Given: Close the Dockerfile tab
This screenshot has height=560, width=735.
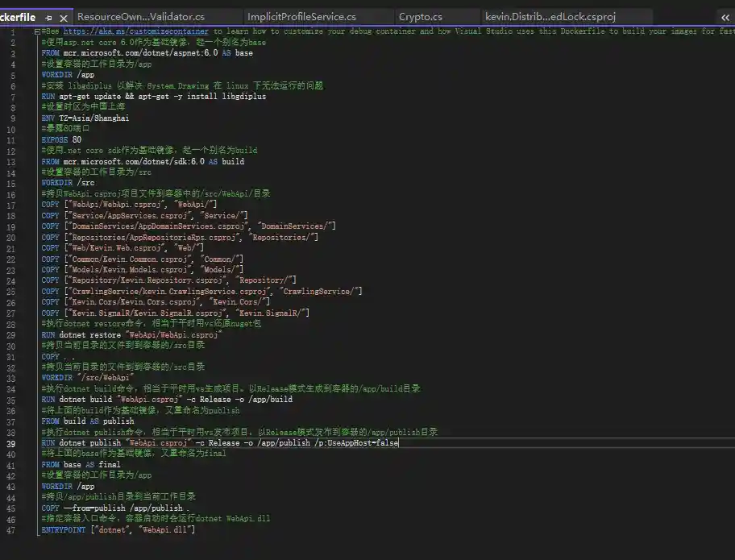Looking at the screenshot, I should pyautogui.click(x=64, y=17).
